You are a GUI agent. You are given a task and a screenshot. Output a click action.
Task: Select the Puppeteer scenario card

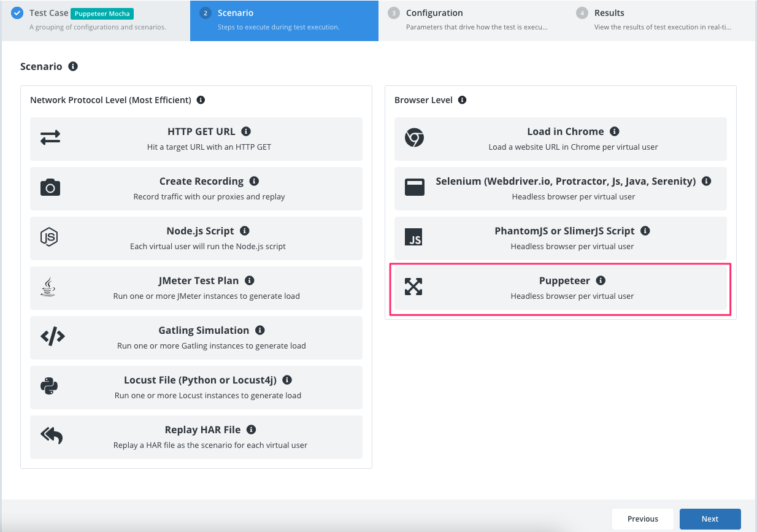pyautogui.click(x=561, y=288)
